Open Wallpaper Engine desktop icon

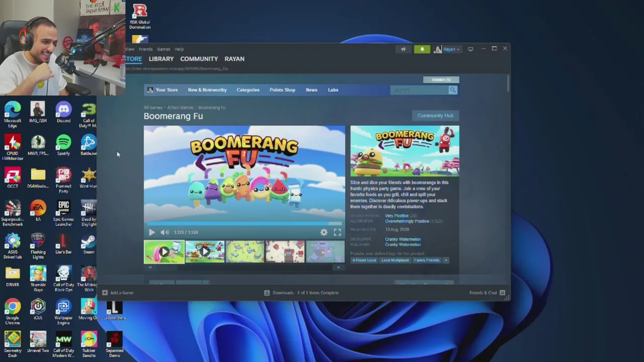(x=63, y=312)
